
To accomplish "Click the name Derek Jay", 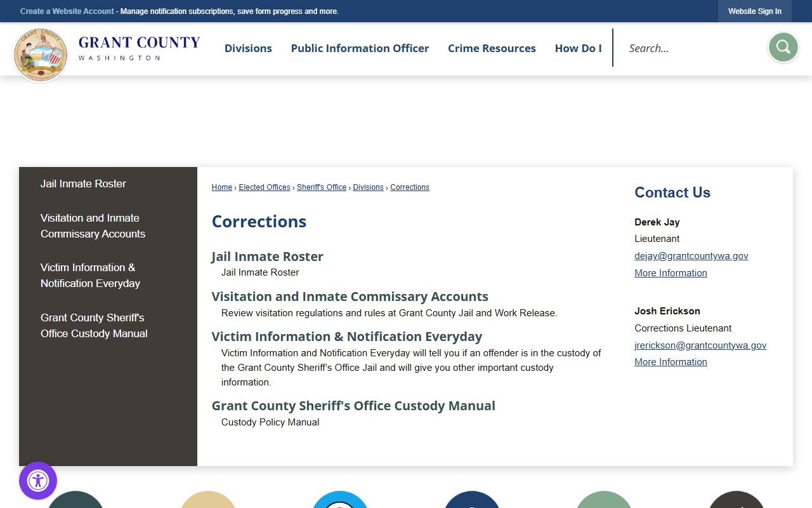I will pyautogui.click(x=657, y=222).
